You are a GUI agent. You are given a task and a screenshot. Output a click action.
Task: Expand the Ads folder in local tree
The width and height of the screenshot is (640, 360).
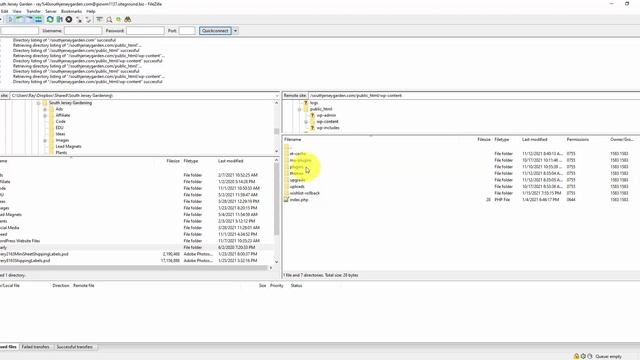coord(45,109)
